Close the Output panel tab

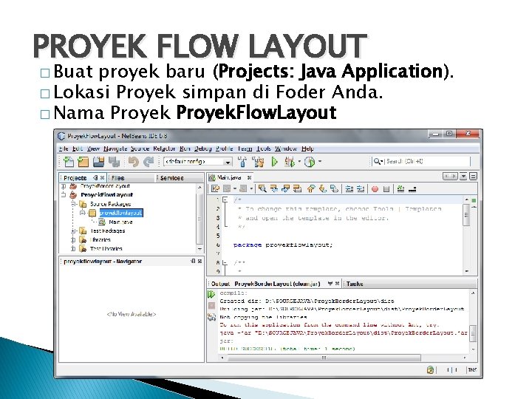(x=337, y=283)
